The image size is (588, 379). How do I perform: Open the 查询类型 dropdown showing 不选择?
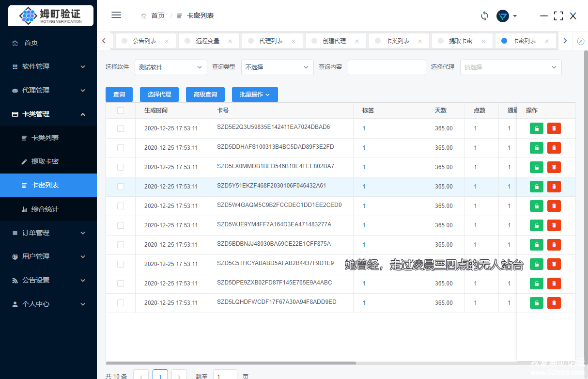pos(278,67)
